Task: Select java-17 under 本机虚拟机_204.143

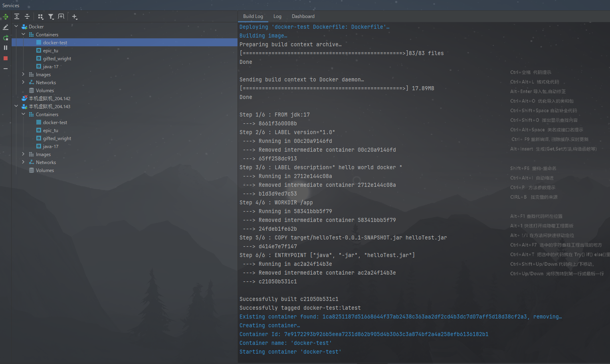Action: [51, 146]
